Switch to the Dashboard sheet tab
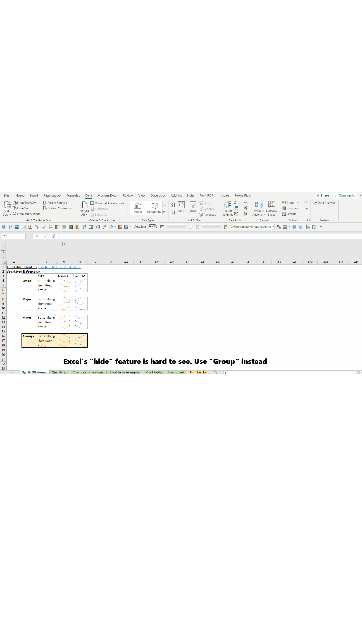This screenshot has height=644, width=362. click(x=176, y=372)
